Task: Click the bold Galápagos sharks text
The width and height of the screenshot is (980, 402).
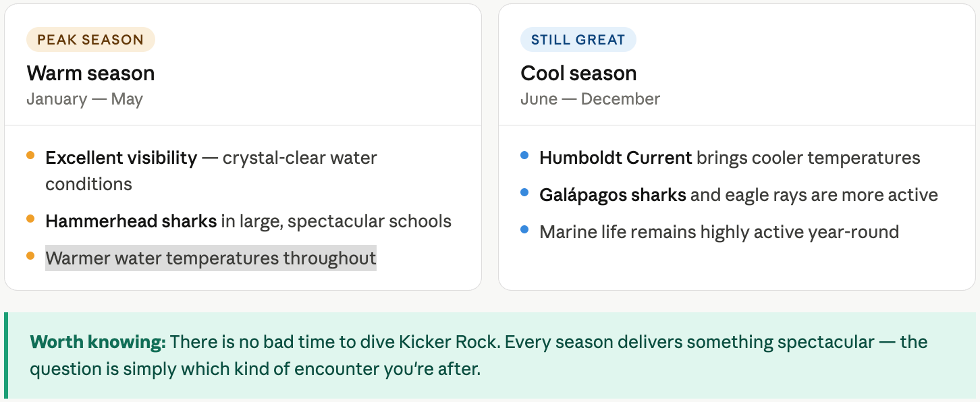Action: click(613, 195)
